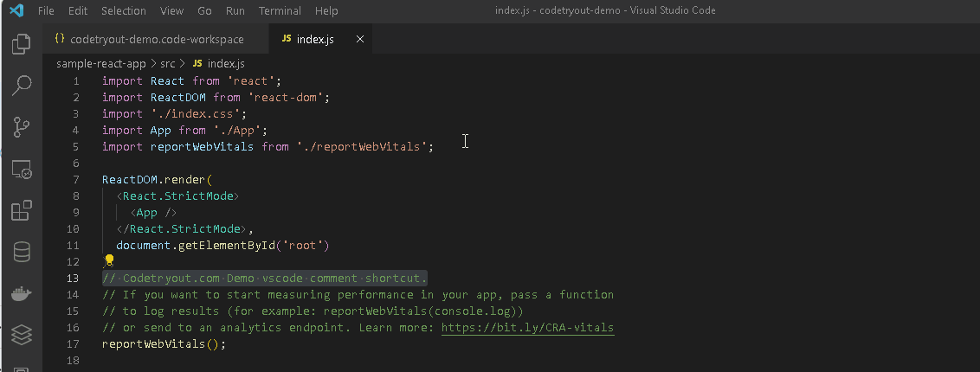Click './reportWebVitals' import string

(x=362, y=147)
